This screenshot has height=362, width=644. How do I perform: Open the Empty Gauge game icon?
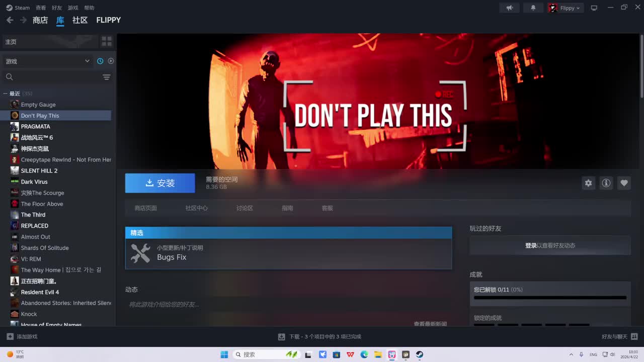coord(15,105)
